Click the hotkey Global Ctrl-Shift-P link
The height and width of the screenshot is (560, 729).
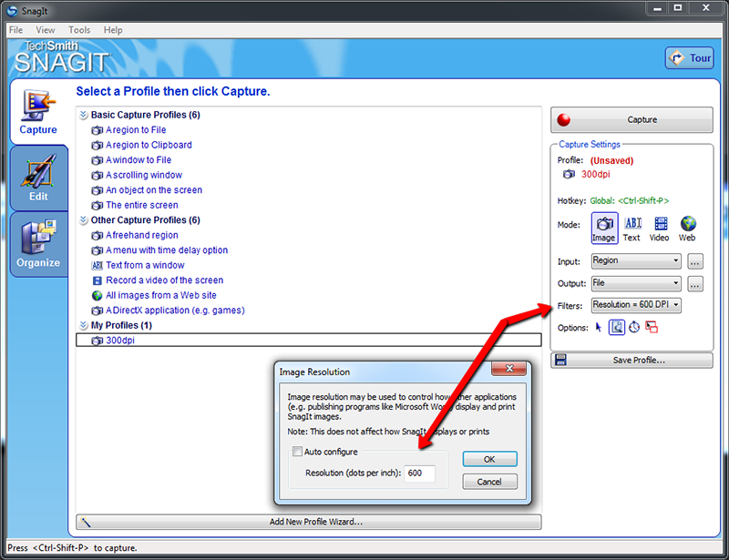630,200
